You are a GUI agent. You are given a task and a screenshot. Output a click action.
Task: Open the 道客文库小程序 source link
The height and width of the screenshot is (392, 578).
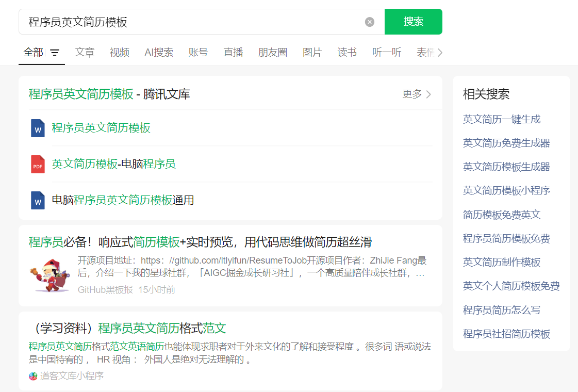click(72, 376)
